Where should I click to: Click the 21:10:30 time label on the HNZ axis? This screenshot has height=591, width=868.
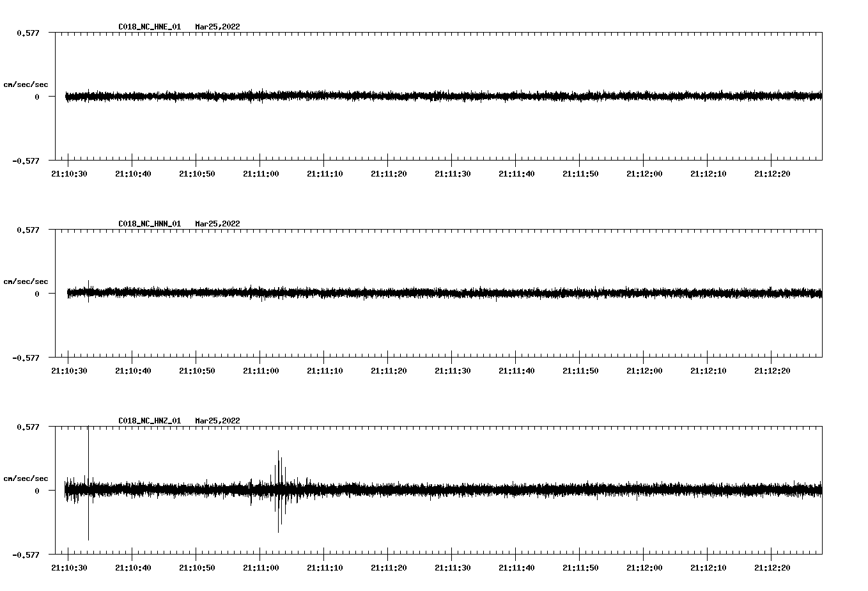69,568
